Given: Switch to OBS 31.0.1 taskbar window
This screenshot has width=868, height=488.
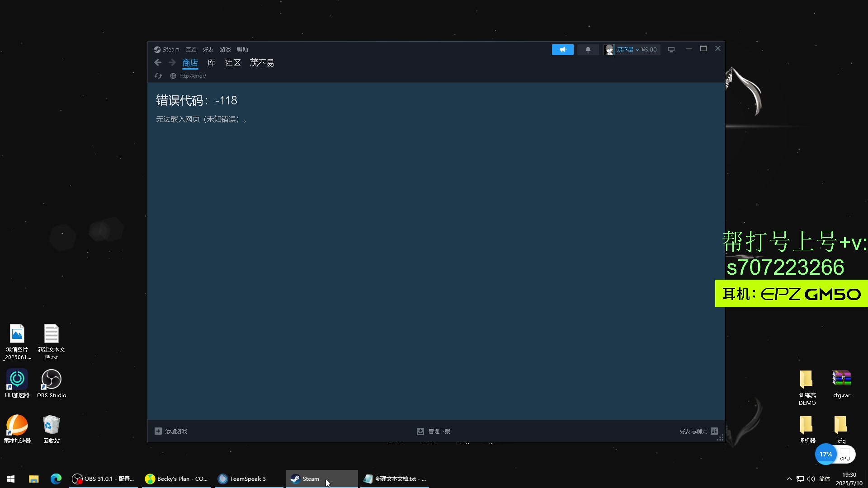Looking at the screenshot, I should click(104, 479).
